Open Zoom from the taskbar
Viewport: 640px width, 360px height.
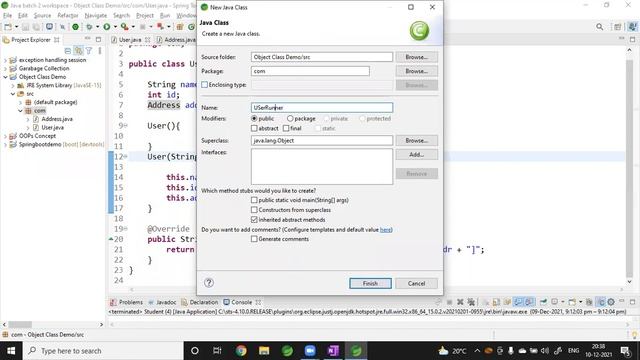310,351
